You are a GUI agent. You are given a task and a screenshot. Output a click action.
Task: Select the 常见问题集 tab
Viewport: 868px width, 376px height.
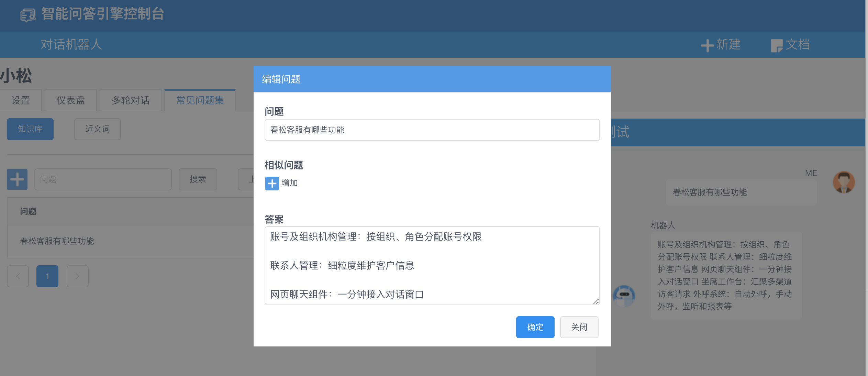click(x=200, y=100)
